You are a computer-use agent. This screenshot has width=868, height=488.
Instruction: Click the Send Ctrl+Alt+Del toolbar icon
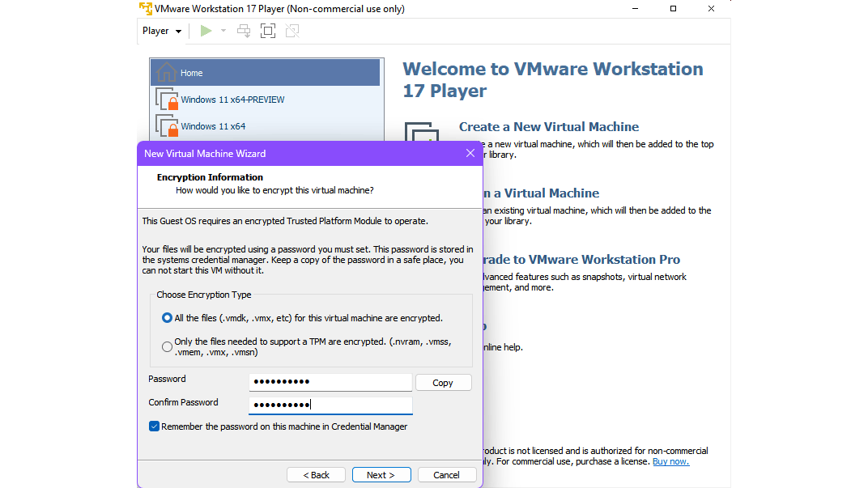244,31
